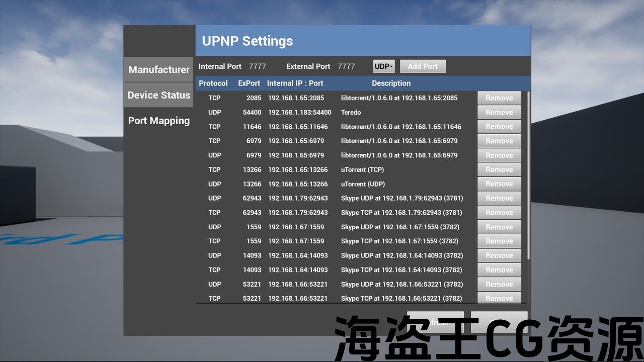Remove Skype UDP 14093 mapping
The width and height of the screenshot is (644, 362).
pyautogui.click(x=499, y=256)
